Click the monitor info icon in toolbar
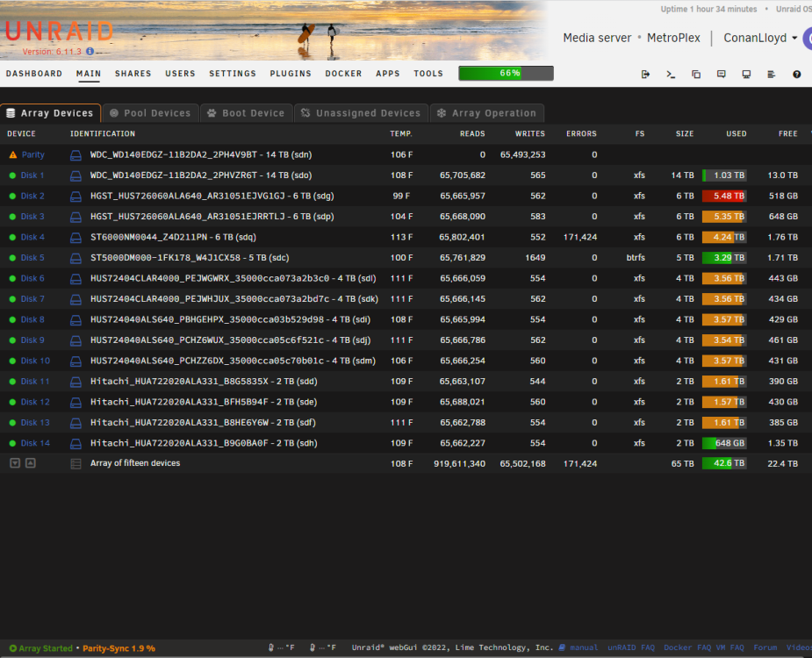This screenshot has height=658, width=812. click(746, 74)
